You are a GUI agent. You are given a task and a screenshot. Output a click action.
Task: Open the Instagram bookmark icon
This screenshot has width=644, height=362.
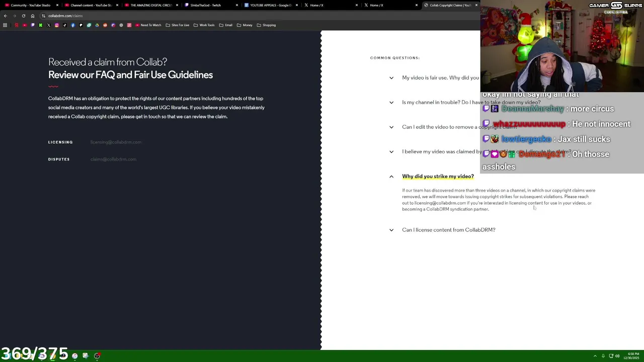point(57,25)
